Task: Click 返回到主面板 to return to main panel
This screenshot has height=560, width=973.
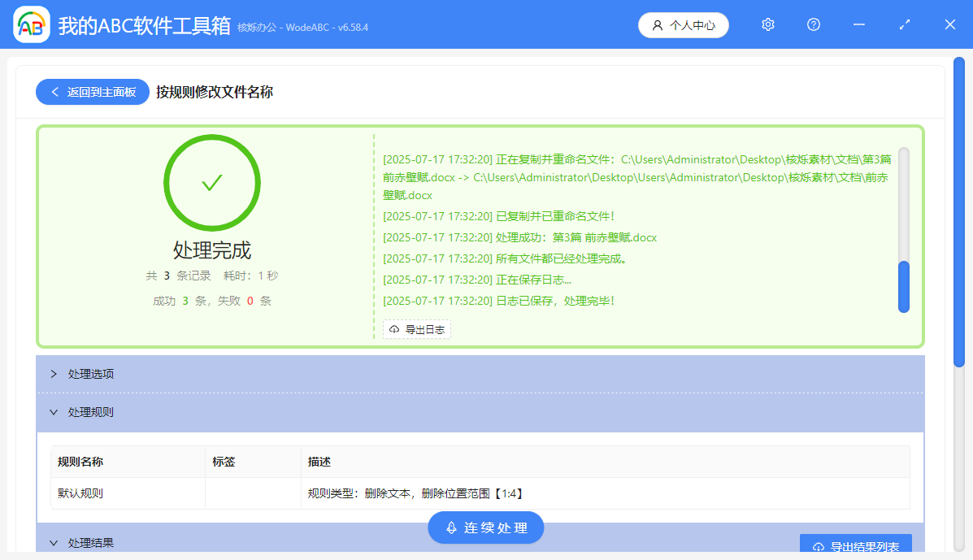Action: (92, 92)
